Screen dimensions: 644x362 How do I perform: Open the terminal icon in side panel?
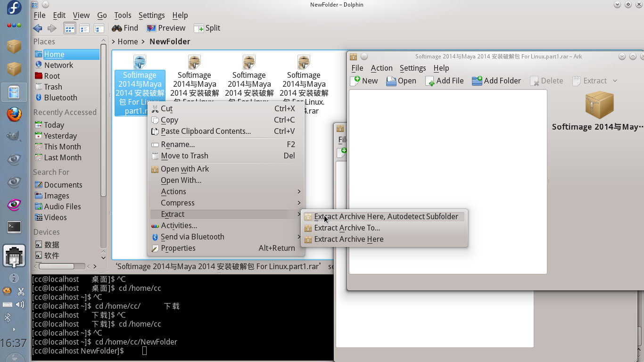(14, 227)
